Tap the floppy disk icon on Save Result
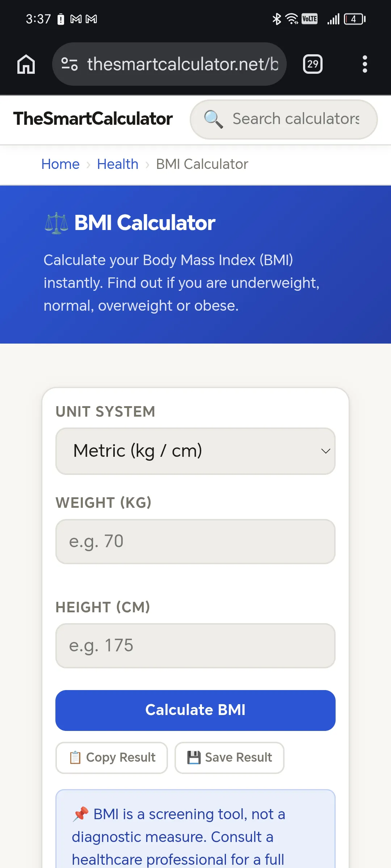Screen dimensions: 391x868 194,757
